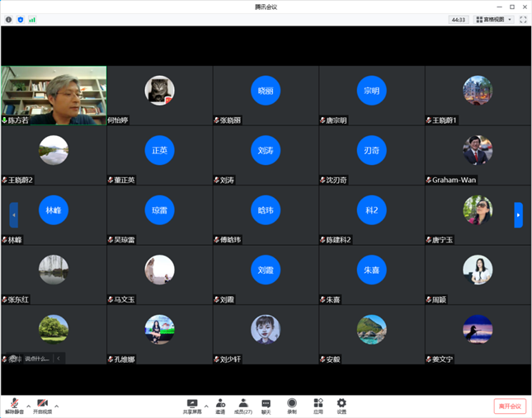The width and height of the screenshot is (532, 418).
Task: Go to previous page of participants
Action: point(13,215)
